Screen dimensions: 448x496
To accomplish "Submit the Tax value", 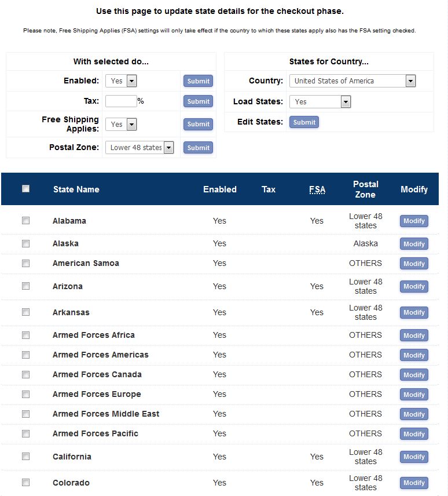I will coord(198,101).
